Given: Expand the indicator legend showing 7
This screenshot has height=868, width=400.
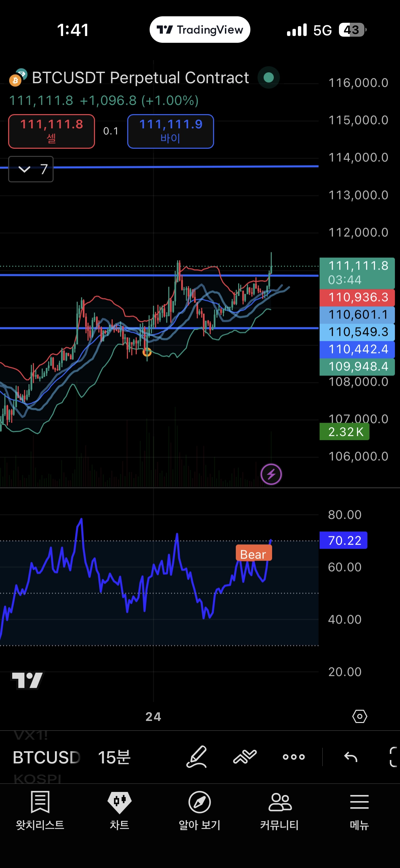Looking at the screenshot, I should pyautogui.click(x=31, y=169).
